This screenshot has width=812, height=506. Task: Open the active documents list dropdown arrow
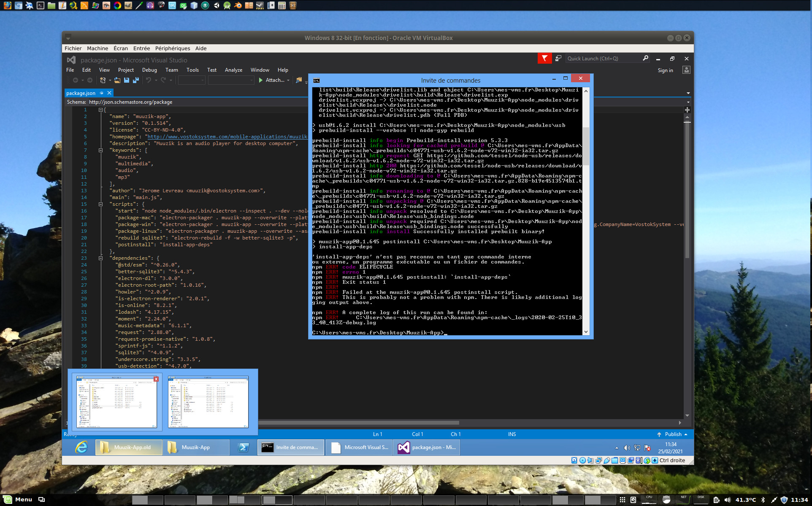(688, 93)
